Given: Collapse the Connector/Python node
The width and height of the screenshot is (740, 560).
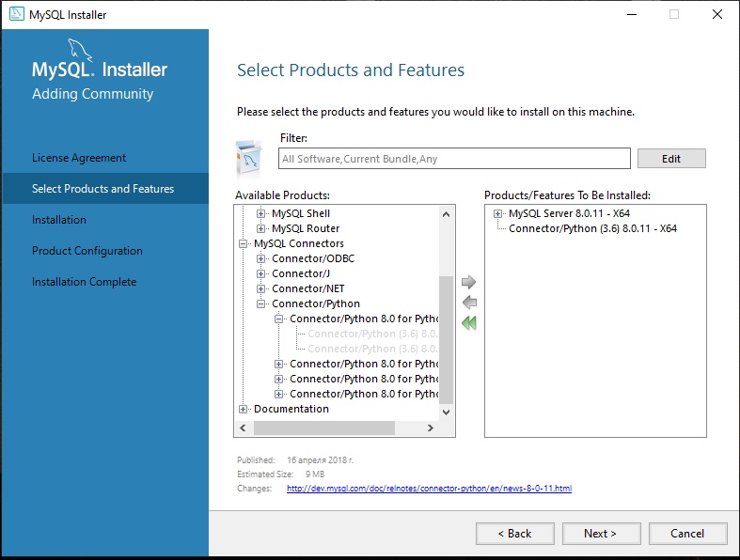Looking at the screenshot, I should pyautogui.click(x=260, y=304).
